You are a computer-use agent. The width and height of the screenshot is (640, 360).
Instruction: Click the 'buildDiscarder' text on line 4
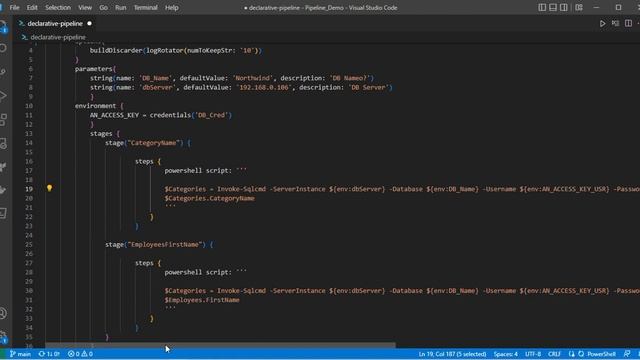(116, 51)
